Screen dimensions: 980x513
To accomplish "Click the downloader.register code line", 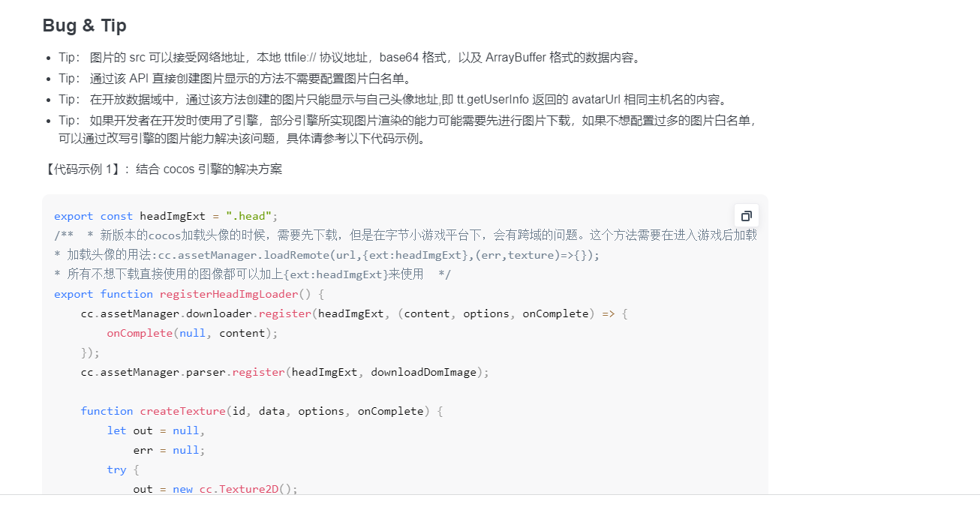I will click(354, 313).
